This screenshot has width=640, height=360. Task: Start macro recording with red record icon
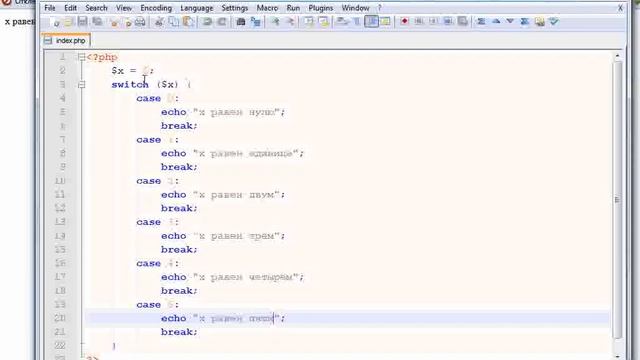[x=404, y=22]
